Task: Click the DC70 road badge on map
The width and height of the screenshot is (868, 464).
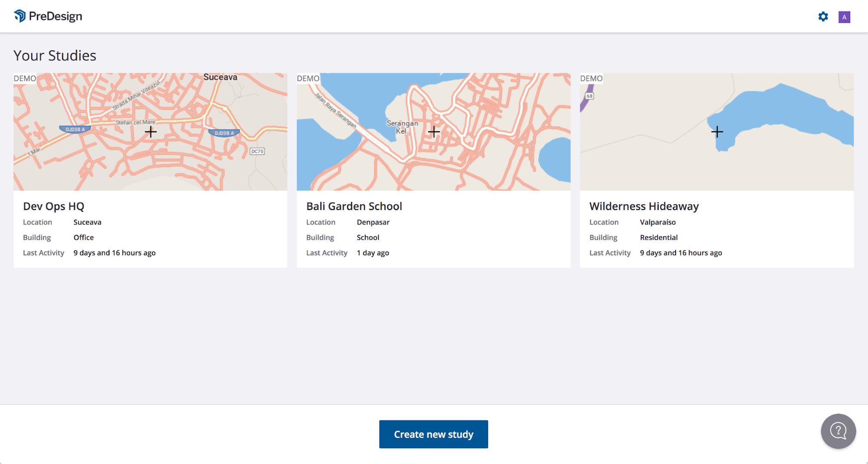Action: click(x=257, y=151)
